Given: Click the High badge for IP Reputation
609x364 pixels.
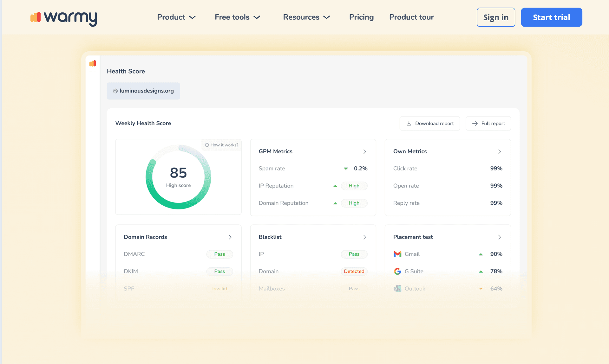Looking at the screenshot, I should click(354, 186).
